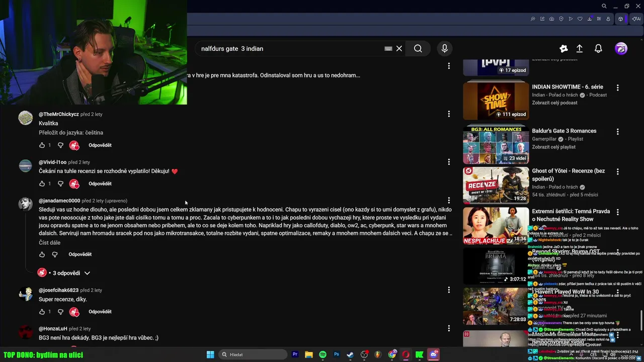This screenshot has height=362, width=644.
Task: Open channel @janadamec0000 from username
Action: [x=59, y=201]
